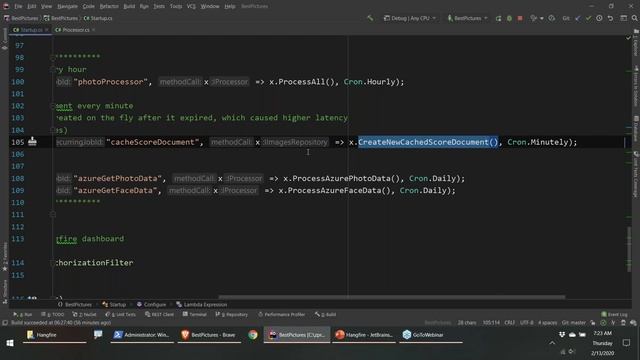The height and width of the screenshot is (360, 640).
Task: Click the layout settings icon beside search
Action: click(x=623, y=18)
